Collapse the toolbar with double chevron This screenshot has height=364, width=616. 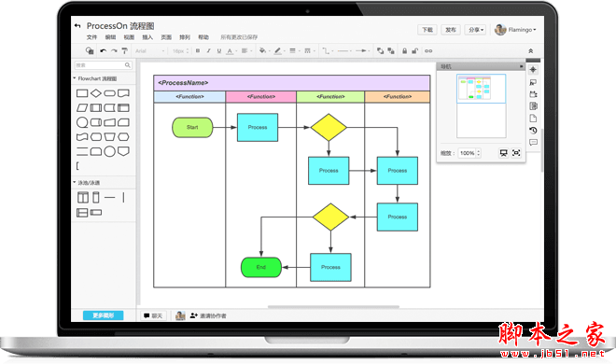(530, 51)
